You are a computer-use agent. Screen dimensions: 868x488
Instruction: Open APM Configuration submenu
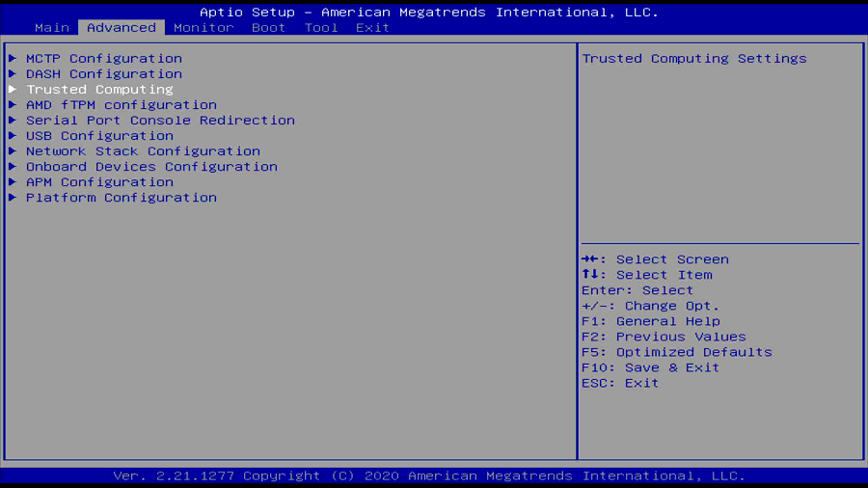click(x=99, y=182)
